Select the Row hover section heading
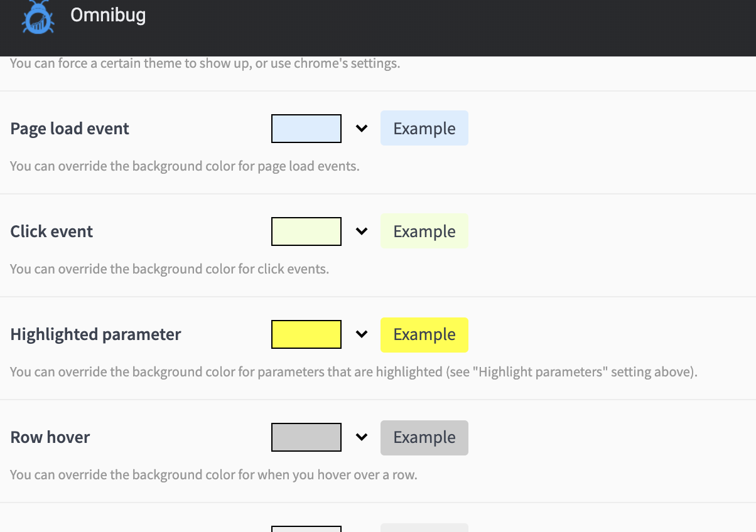The width and height of the screenshot is (756, 532). (50, 437)
